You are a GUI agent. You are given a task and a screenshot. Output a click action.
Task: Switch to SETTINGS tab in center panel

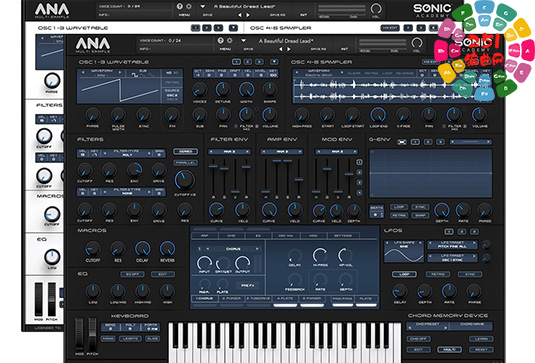click(343, 236)
